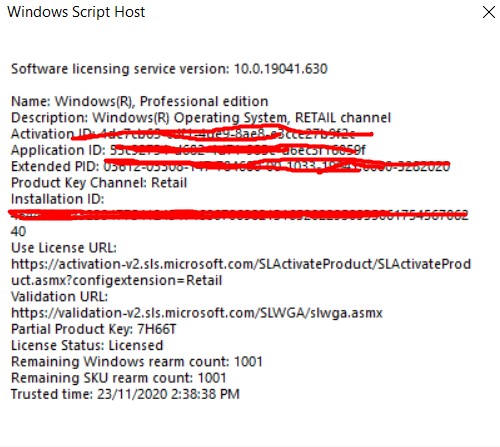Click the Product Key Channel: Retail line
Image resolution: width=500 pixels, height=447 pixels.
[99, 183]
